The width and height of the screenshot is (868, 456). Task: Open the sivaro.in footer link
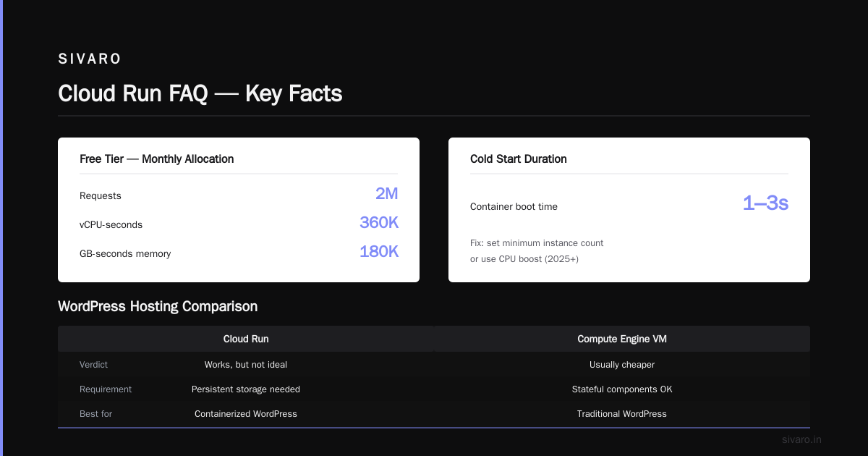[x=801, y=439]
